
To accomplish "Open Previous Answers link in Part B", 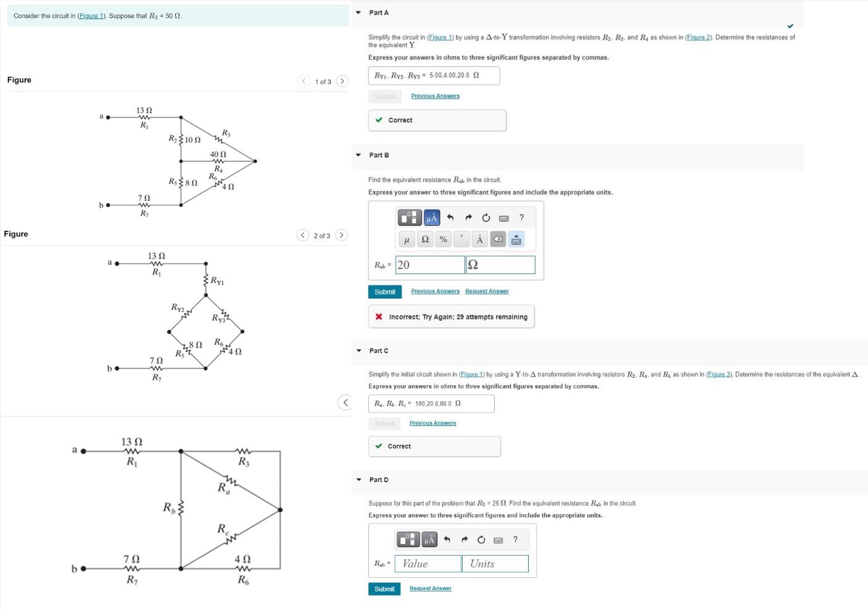I will pos(435,291).
